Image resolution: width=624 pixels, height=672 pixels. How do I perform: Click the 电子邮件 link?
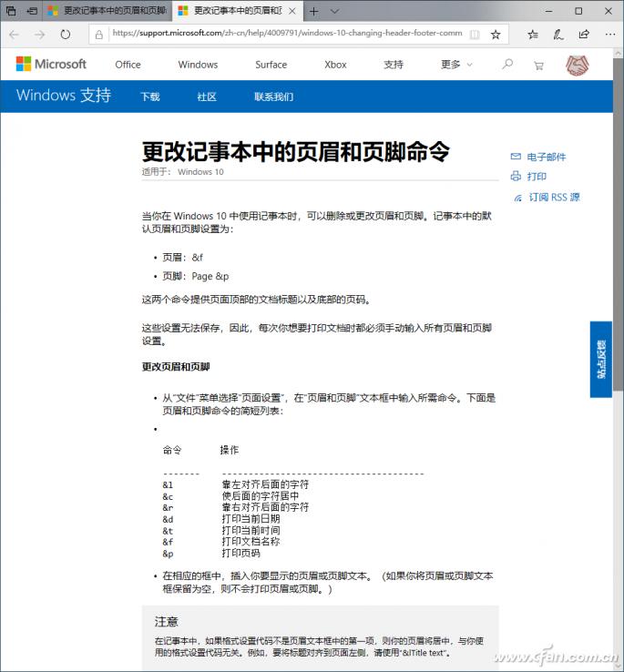pyautogui.click(x=546, y=157)
